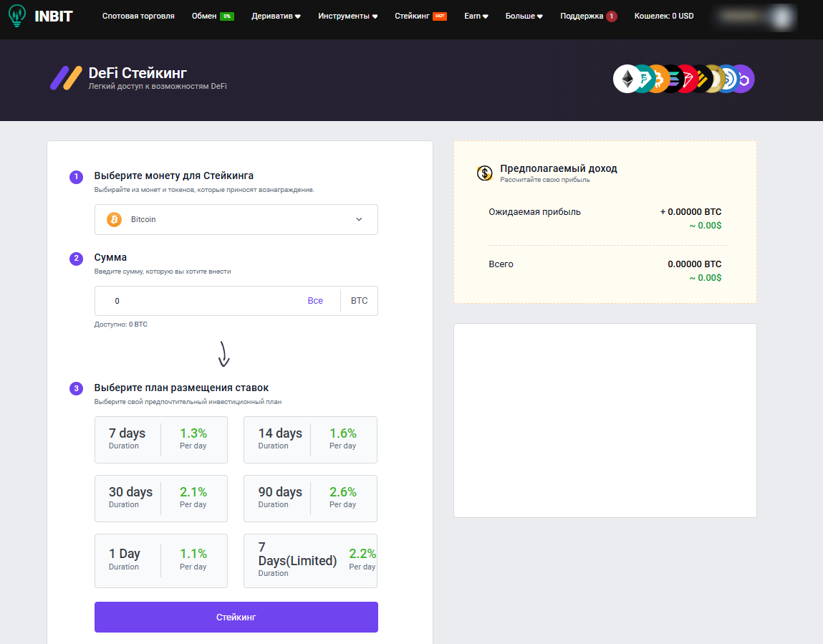Screen dimensions: 823x644
Task: Click the USDC coin icon in the banner
Action: [x=729, y=79]
